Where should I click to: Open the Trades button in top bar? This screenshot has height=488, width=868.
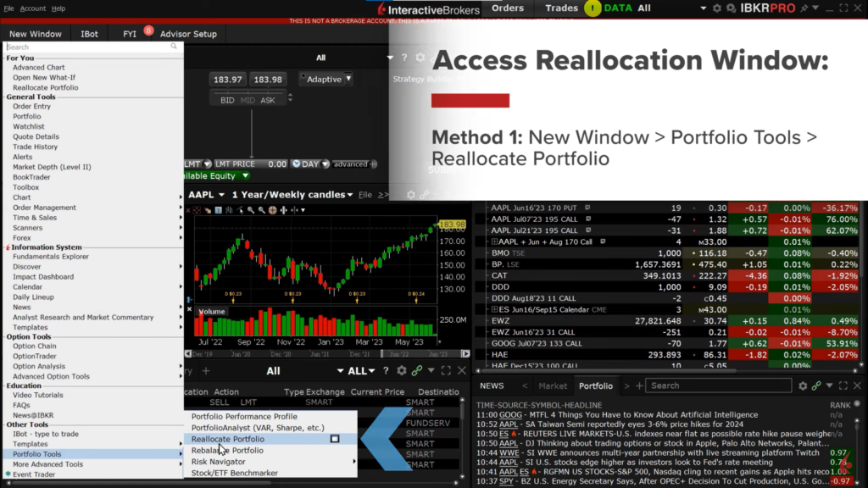click(x=561, y=8)
